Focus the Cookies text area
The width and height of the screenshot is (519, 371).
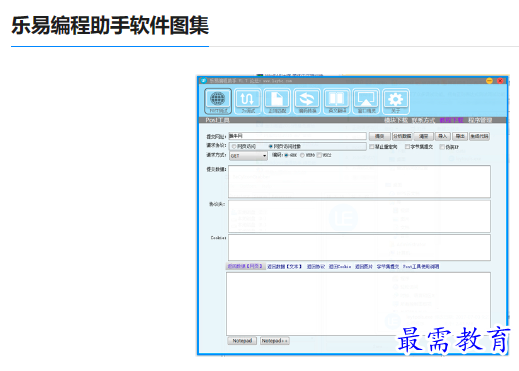coord(359,247)
